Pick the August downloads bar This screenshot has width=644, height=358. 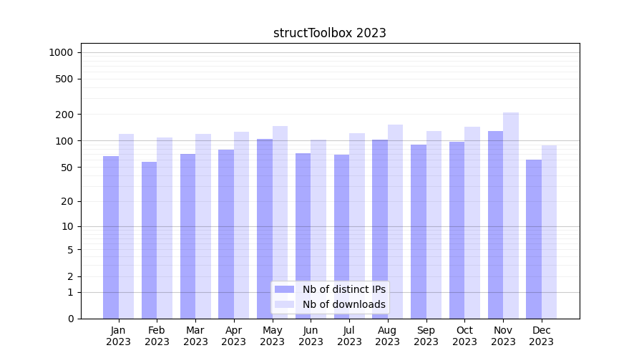click(396, 221)
